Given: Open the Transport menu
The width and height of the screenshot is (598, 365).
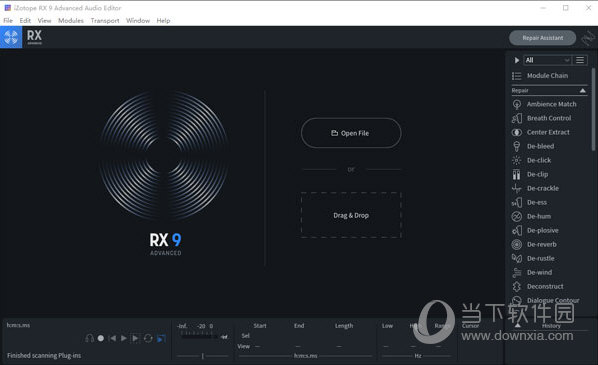Looking at the screenshot, I should click(x=105, y=21).
